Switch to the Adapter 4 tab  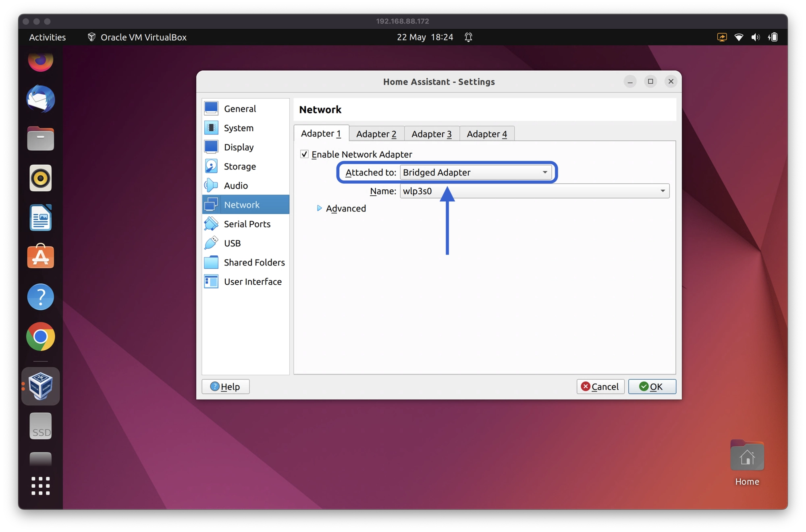(487, 134)
